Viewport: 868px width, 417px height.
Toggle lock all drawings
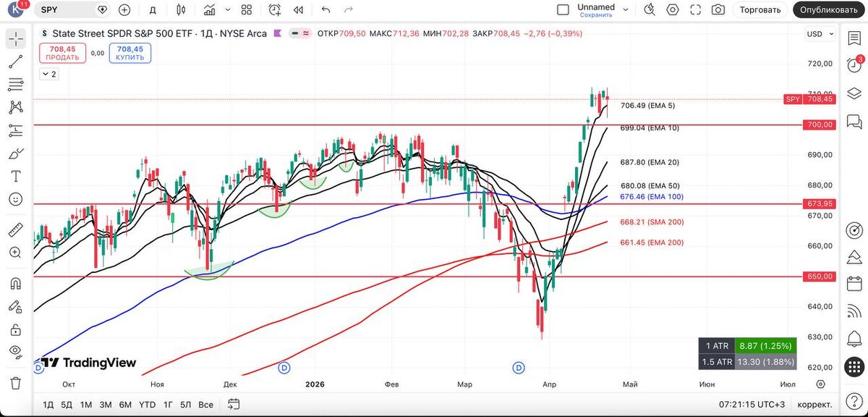point(16,329)
